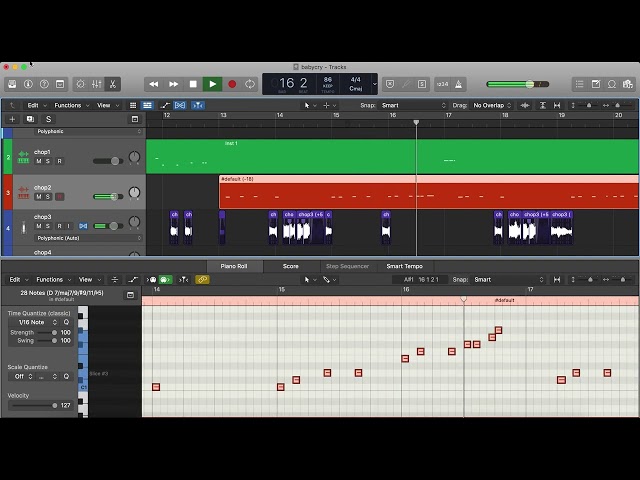Viewport: 640px width, 480px height.
Task: Open the List Editors icon
Action: (580, 84)
